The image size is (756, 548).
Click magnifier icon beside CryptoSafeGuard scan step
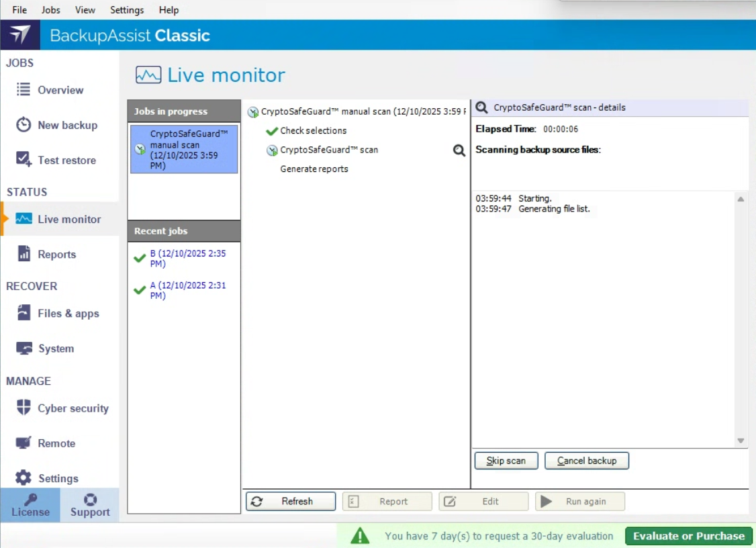(x=459, y=150)
